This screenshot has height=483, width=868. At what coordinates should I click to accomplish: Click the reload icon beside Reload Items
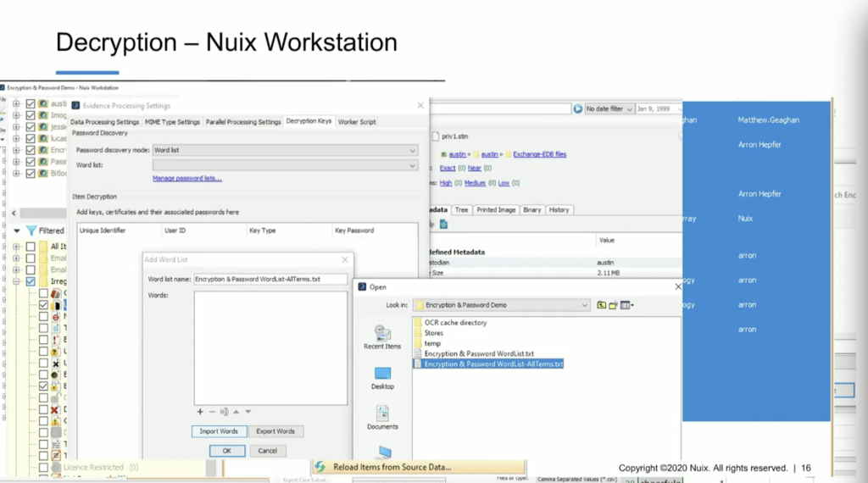pyautogui.click(x=320, y=467)
